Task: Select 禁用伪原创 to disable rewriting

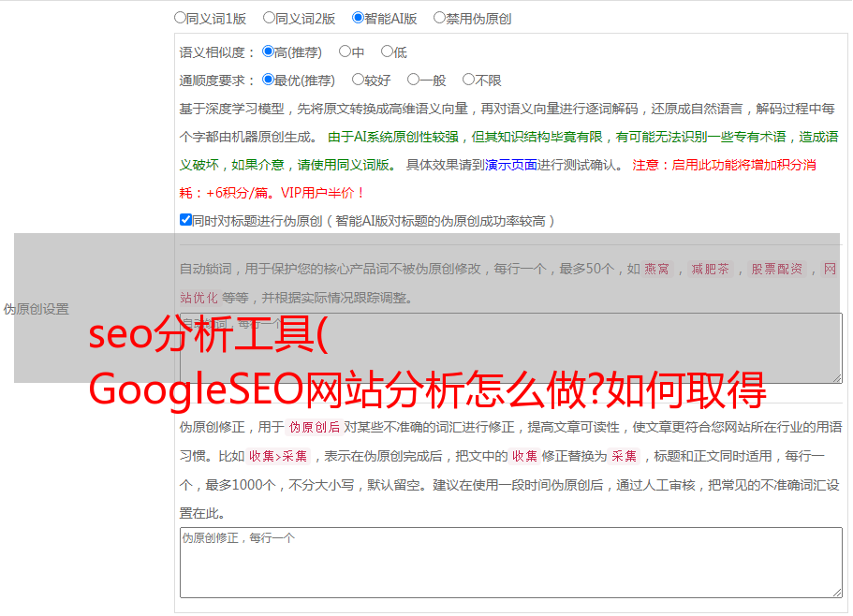Action: tap(439, 18)
